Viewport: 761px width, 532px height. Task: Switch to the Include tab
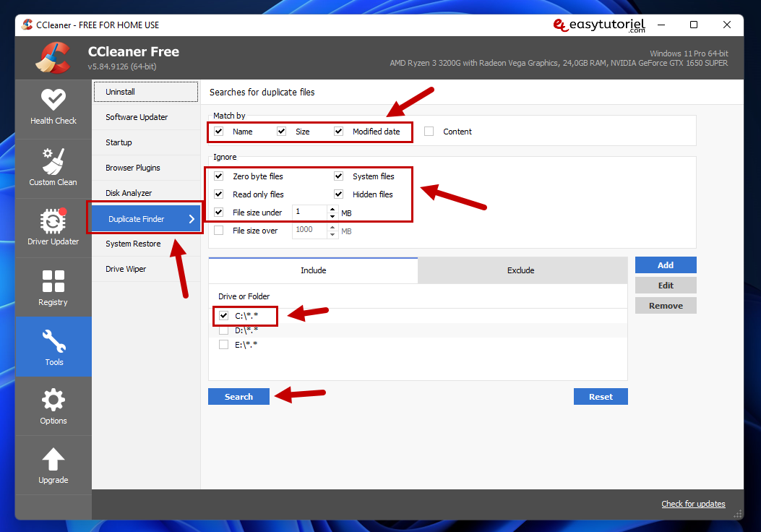(x=313, y=270)
